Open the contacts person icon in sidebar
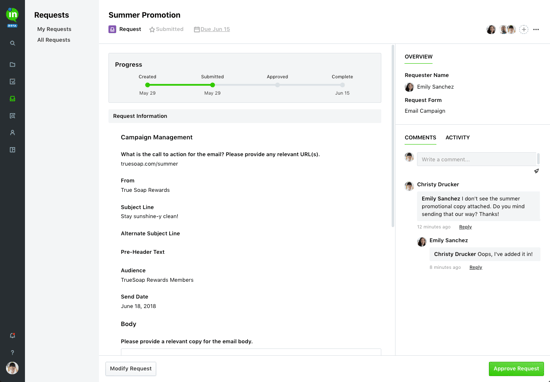 coord(12,133)
